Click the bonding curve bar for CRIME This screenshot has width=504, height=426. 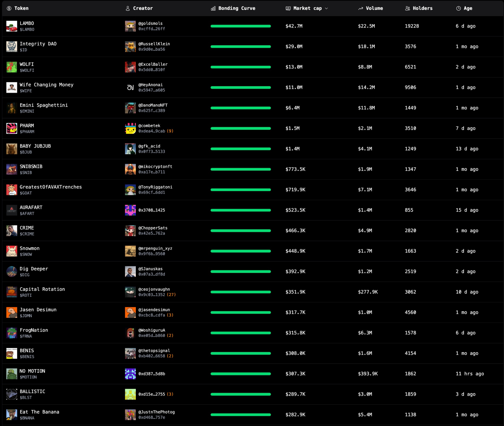[x=241, y=231]
